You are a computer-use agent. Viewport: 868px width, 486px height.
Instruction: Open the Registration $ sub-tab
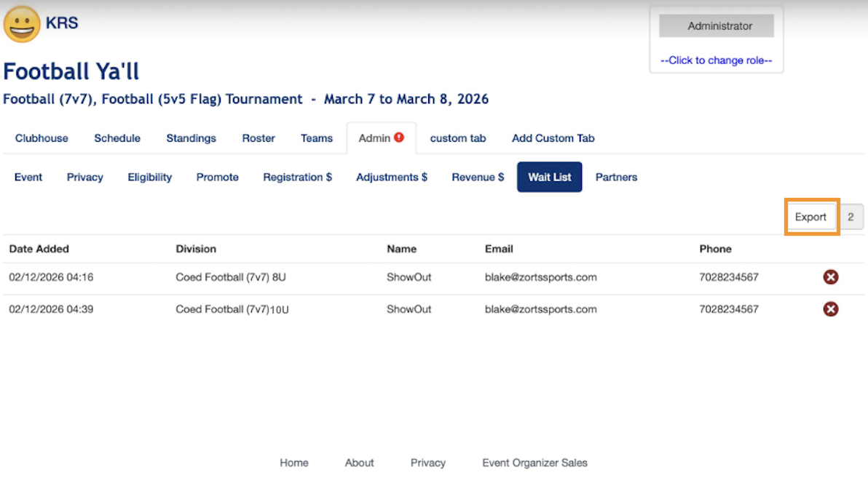click(297, 177)
